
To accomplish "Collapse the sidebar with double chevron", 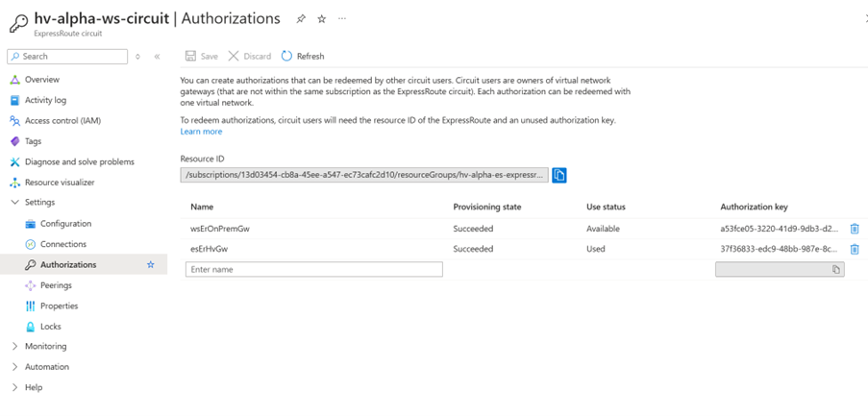I will point(158,57).
